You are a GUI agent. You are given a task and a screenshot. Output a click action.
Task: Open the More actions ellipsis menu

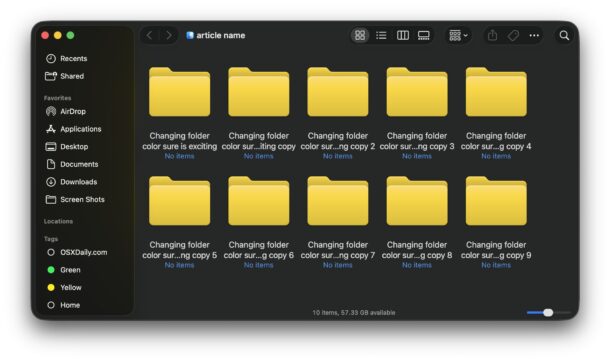(534, 35)
